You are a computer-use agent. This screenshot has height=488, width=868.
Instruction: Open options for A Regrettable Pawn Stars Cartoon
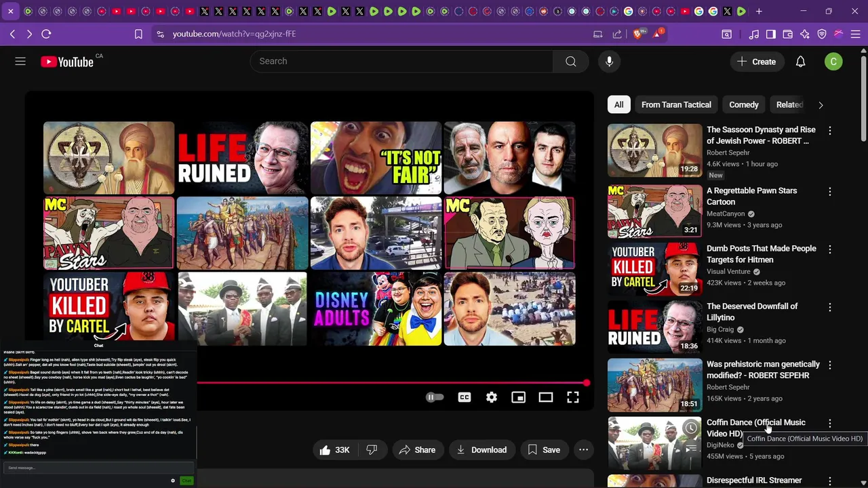[x=829, y=192]
